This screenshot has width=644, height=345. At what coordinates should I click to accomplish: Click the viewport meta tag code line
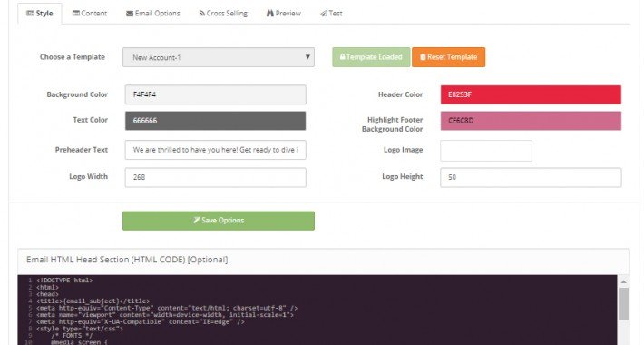pyautogui.click(x=165, y=315)
